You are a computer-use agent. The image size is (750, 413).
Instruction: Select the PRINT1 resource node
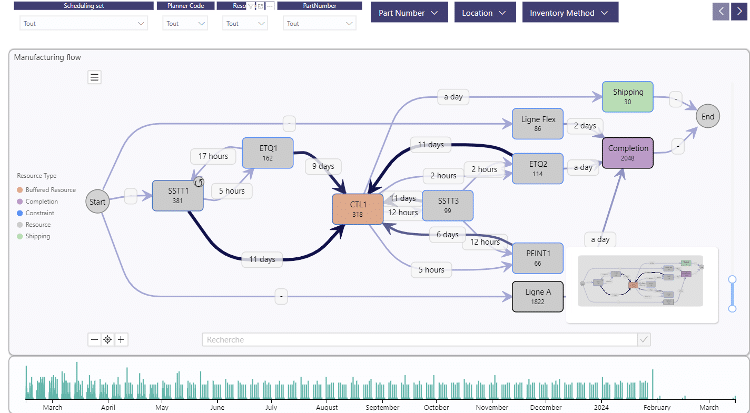(x=538, y=258)
